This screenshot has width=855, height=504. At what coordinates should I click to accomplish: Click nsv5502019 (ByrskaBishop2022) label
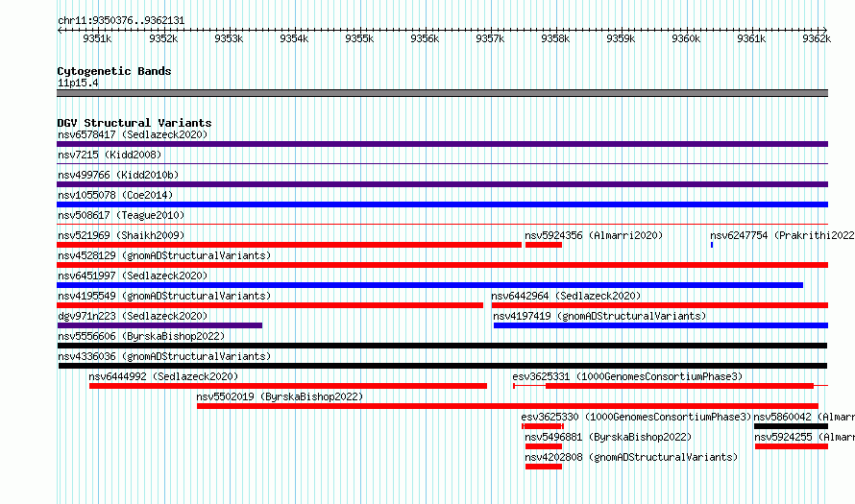(280, 396)
